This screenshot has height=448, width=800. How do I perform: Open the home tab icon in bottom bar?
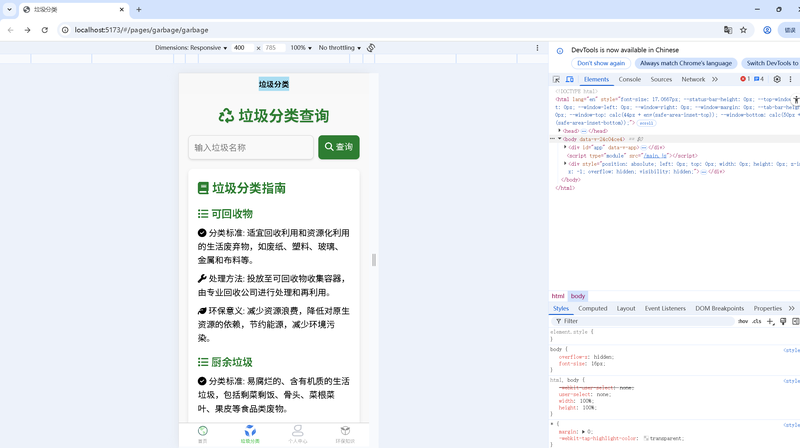(x=203, y=431)
